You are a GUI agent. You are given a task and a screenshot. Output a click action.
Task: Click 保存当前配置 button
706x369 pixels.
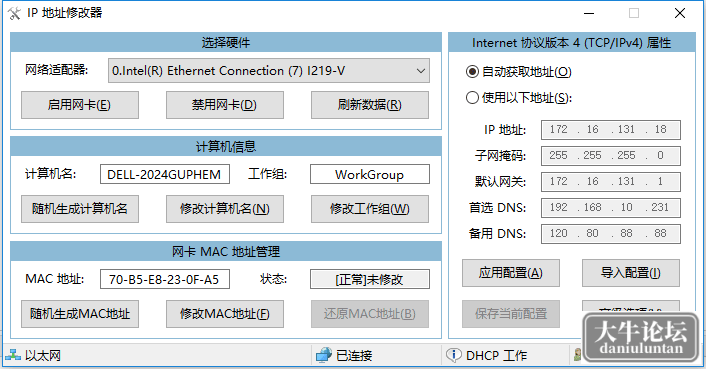tap(511, 314)
